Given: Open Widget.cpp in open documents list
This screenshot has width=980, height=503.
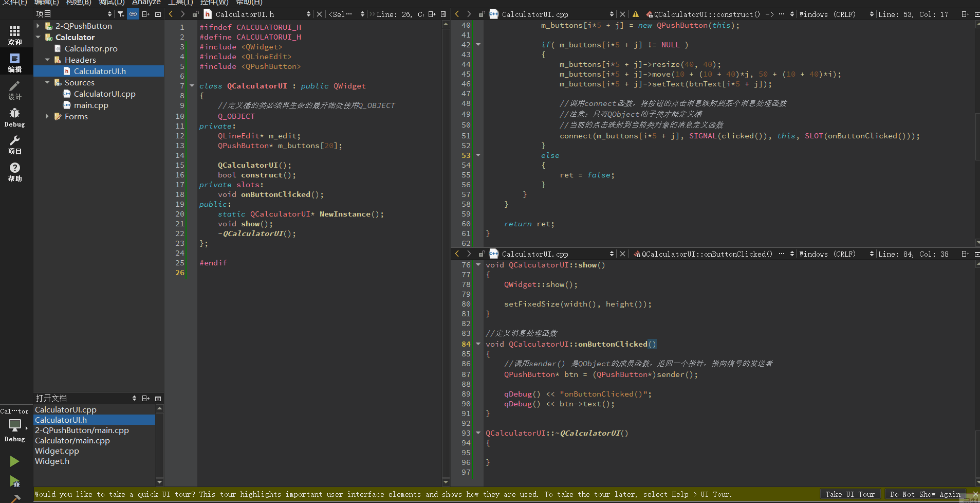Looking at the screenshot, I should (x=57, y=451).
